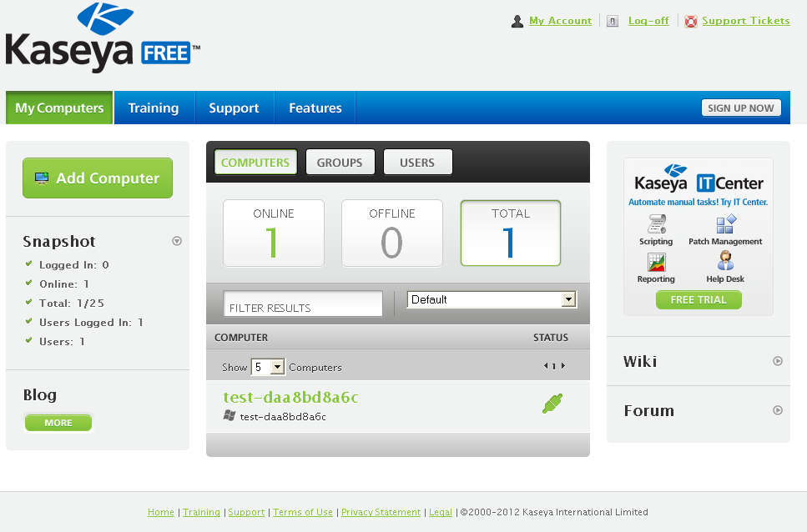Click the Log-off link
This screenshot has width=807, height=532.
click(648, 21)
